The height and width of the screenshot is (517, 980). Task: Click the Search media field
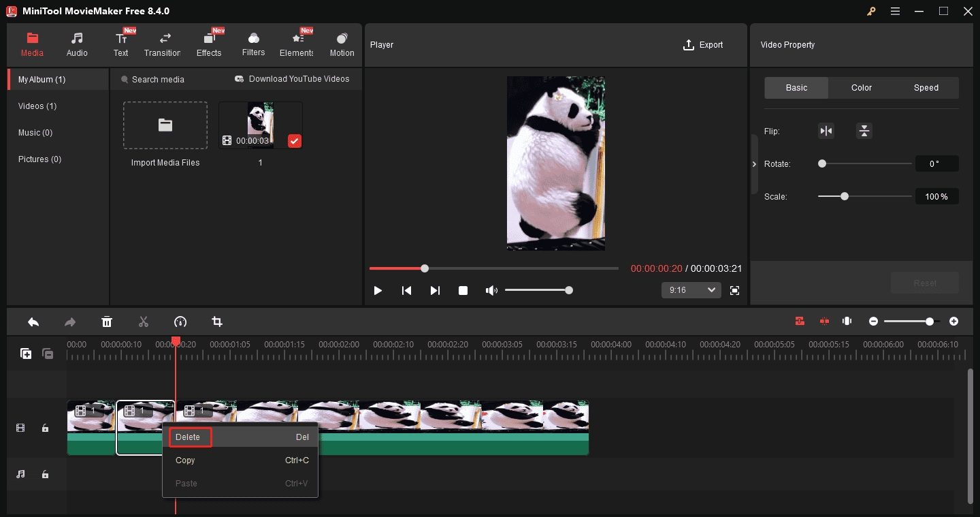pos(158,79)
